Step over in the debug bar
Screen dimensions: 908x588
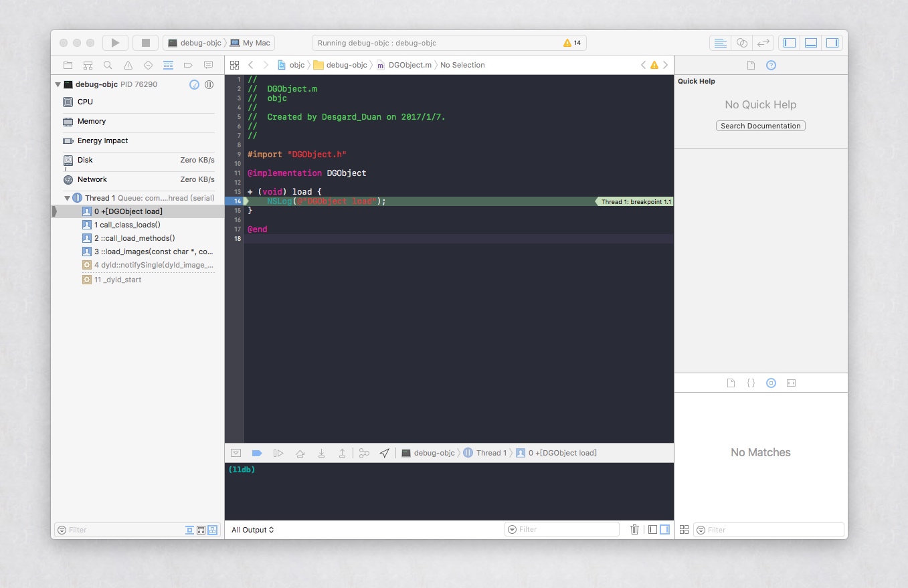[x=300, y=453]
